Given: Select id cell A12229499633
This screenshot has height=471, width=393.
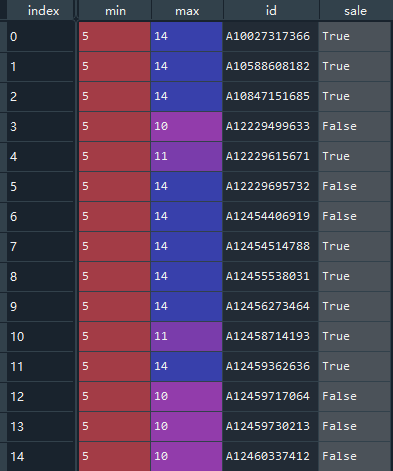Looking at the screenshot, I should [x=270, y=126].
